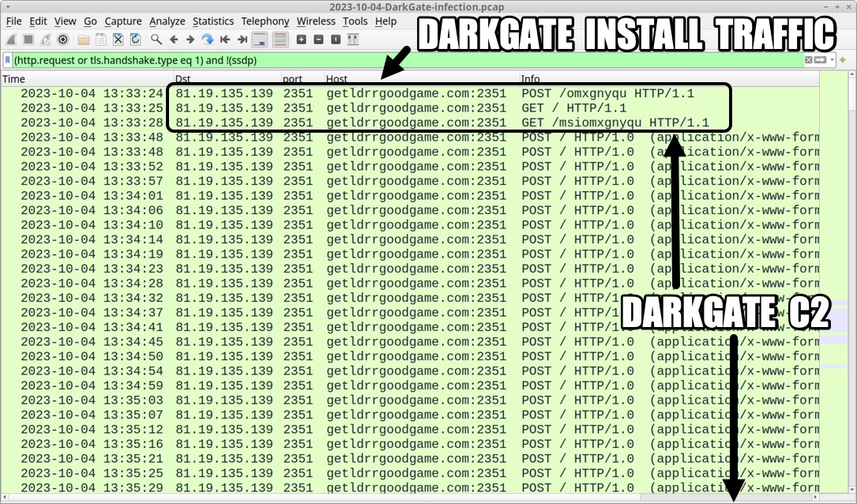Viewport: 857px width, 504px height.
Task: Click the Reload capture file icon
Action: (x=135, y=39)
